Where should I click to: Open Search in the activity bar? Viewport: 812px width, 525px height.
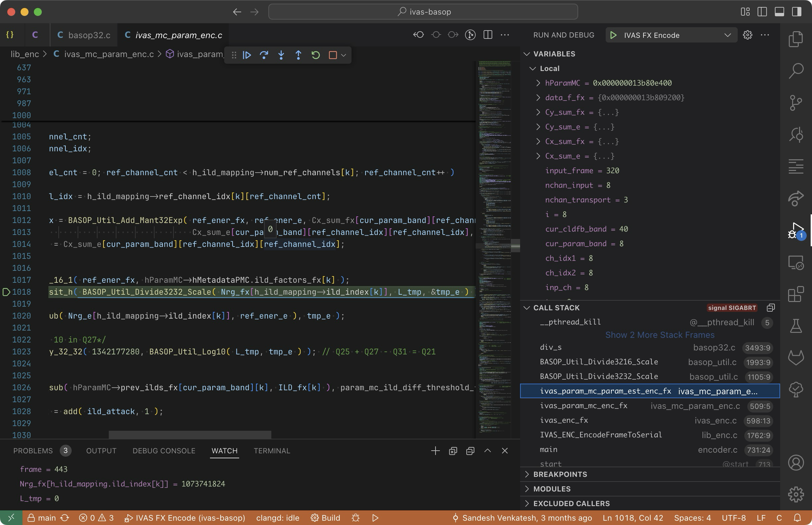pos(796,71)
